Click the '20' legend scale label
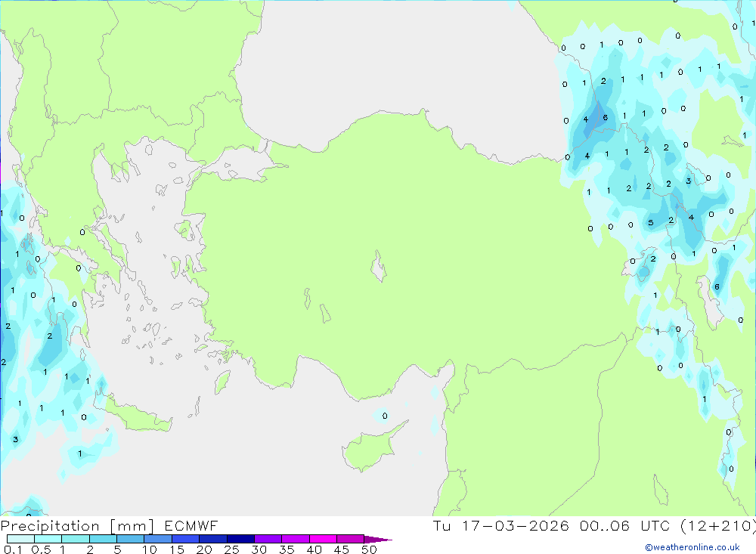This screenshot has height=554, width=756. [204, 549]
